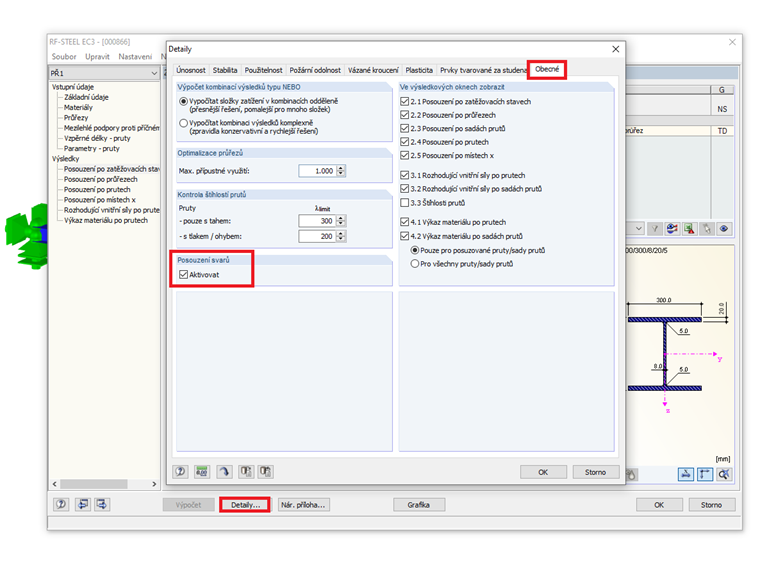The height and width of the screenshot is (570, 760).
Task: Click the Nár. příloha... button
Action: [303, 505]
